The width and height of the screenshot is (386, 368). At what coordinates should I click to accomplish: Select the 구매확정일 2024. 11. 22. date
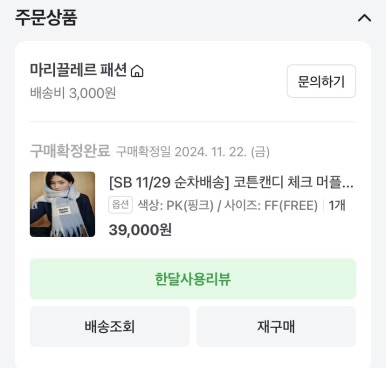(193, 152)
